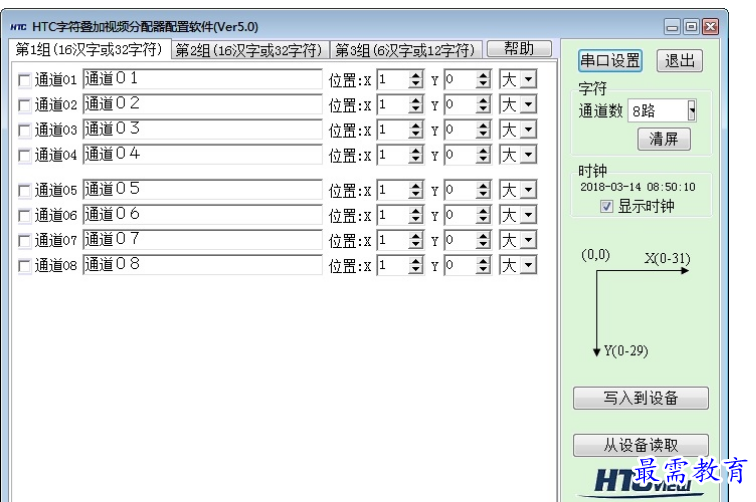Increase the Y position of 通道04
This screenshot has width=756, height=502.
[483, 150]
